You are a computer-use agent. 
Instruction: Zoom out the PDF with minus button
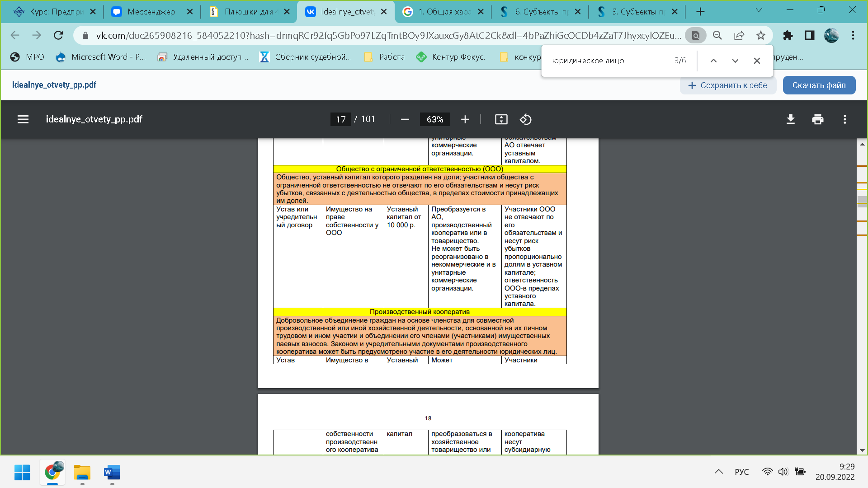[x=405, y=119]
